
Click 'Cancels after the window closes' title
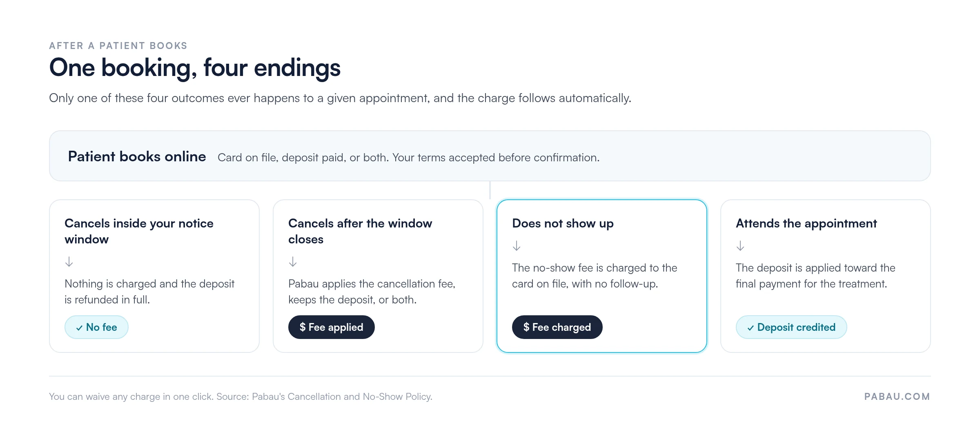(x=360, y=231)
